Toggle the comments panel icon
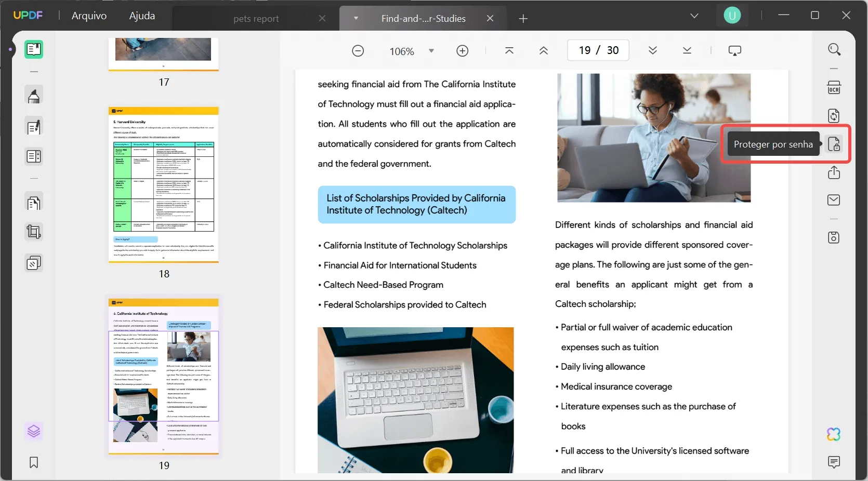The image size is (868, 481). click(834, 462)
